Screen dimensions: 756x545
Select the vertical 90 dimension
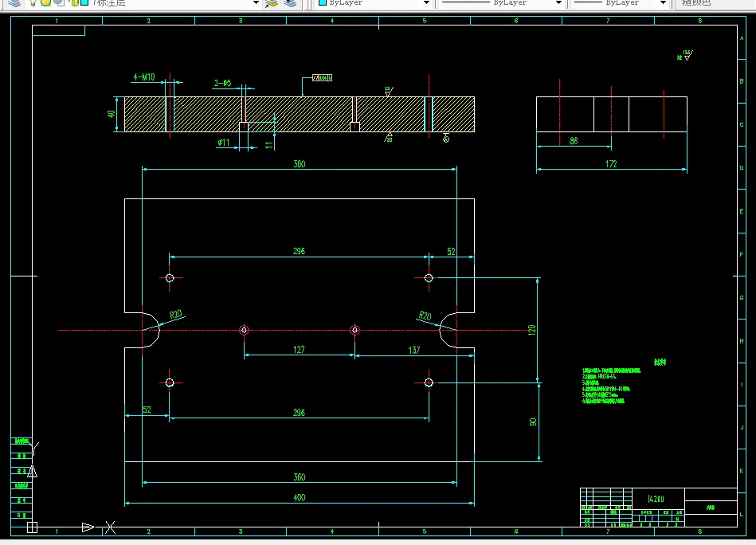533,422
